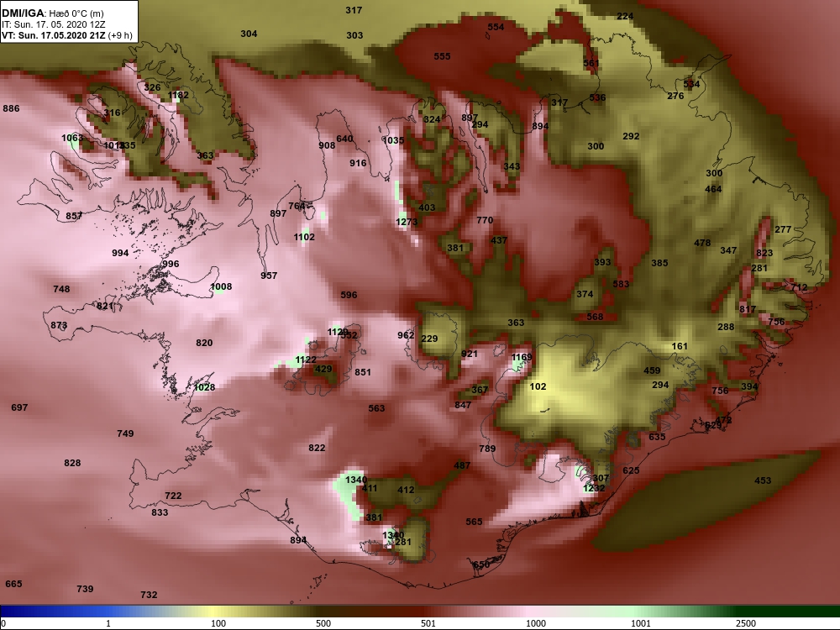Click the map value '276'
This screenshot has width=840, height=630.
click(x=675, y=96)
